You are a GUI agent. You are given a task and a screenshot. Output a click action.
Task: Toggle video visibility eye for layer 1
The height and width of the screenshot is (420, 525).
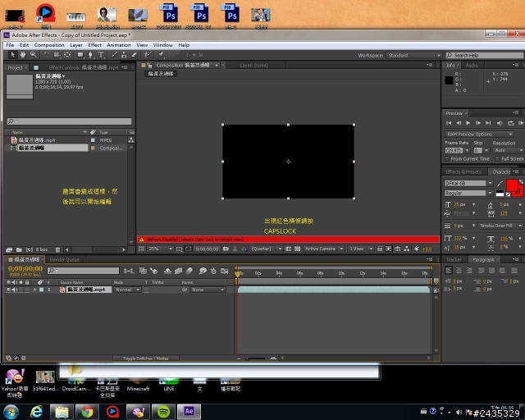pos(9,290)
